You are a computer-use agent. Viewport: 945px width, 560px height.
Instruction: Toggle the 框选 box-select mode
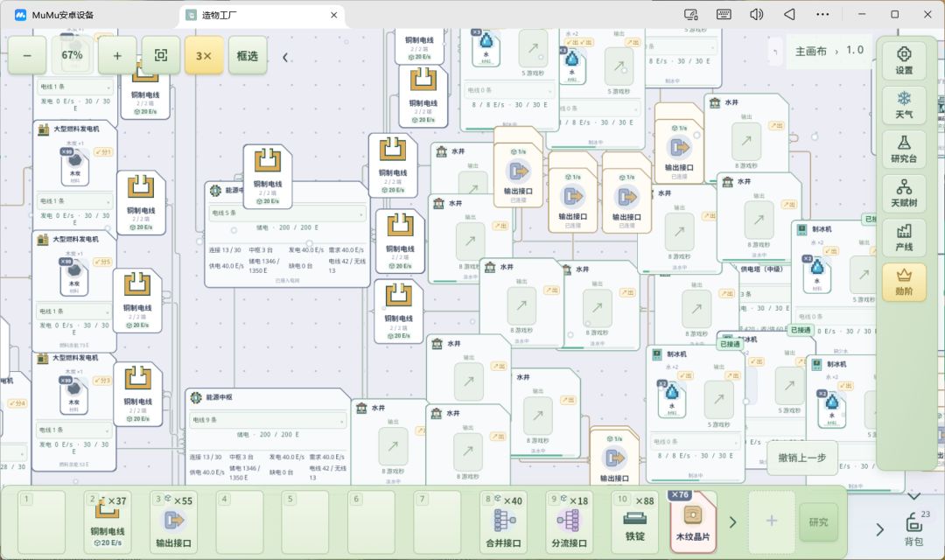(247, 55)
